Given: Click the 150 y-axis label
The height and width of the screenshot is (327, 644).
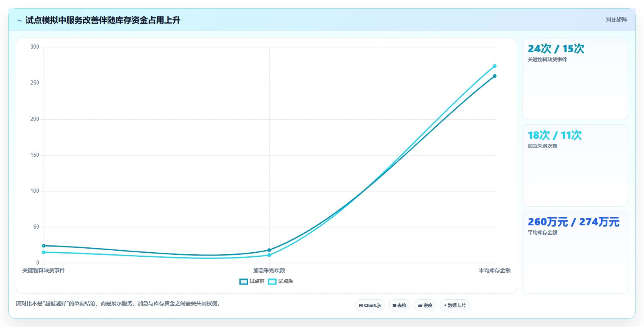Looking at the screenshot, I should [x=35, y=155].
